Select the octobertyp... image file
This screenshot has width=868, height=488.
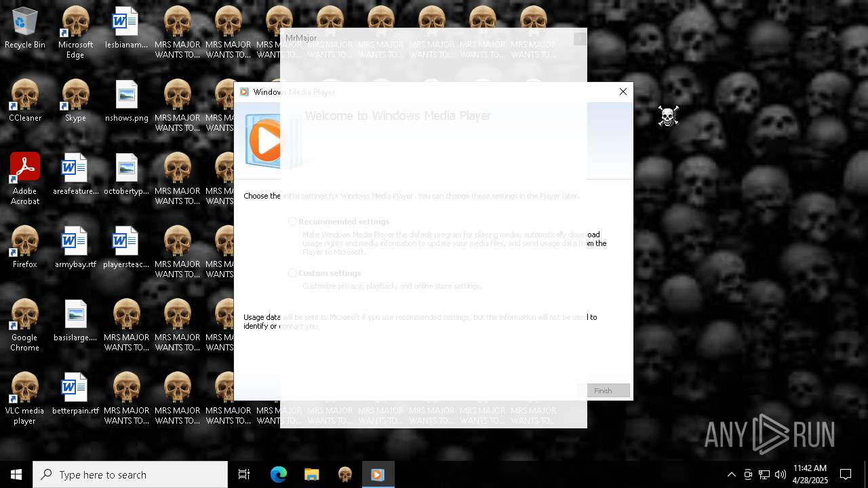pyautogui.click(x=126, y=175)
